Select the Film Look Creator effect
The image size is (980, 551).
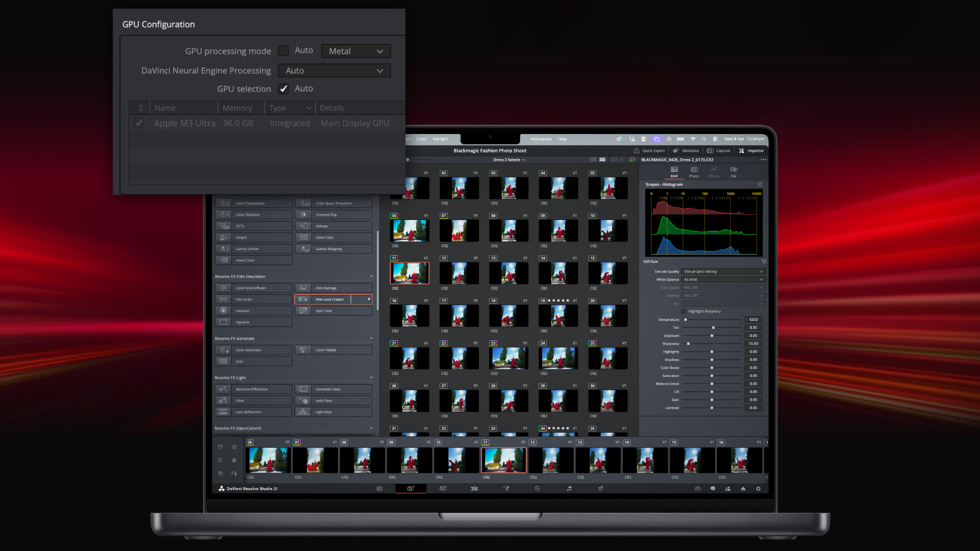(x=330, y=299)
